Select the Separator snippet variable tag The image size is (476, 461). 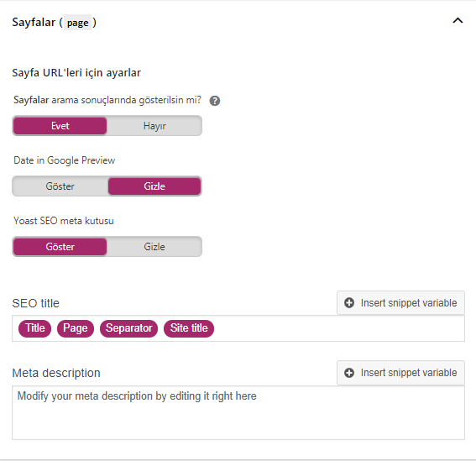128,328
